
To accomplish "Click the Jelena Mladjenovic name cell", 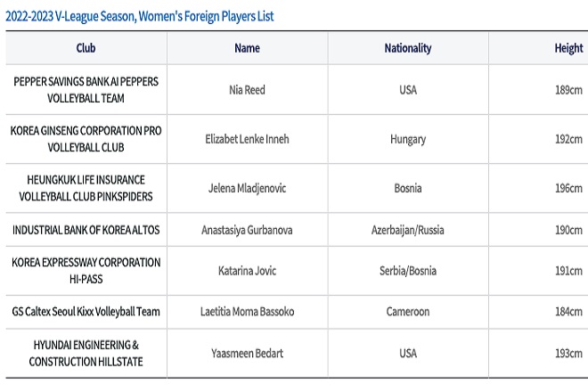I will click(x=247, y=188).
